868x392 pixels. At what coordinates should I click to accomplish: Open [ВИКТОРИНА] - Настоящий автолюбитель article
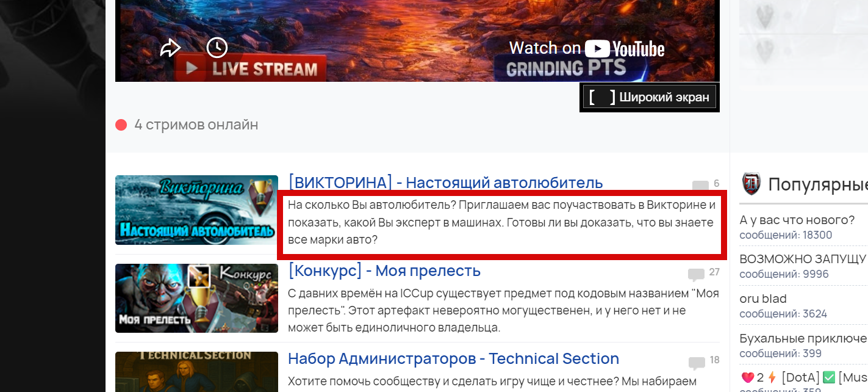point(445,182)
